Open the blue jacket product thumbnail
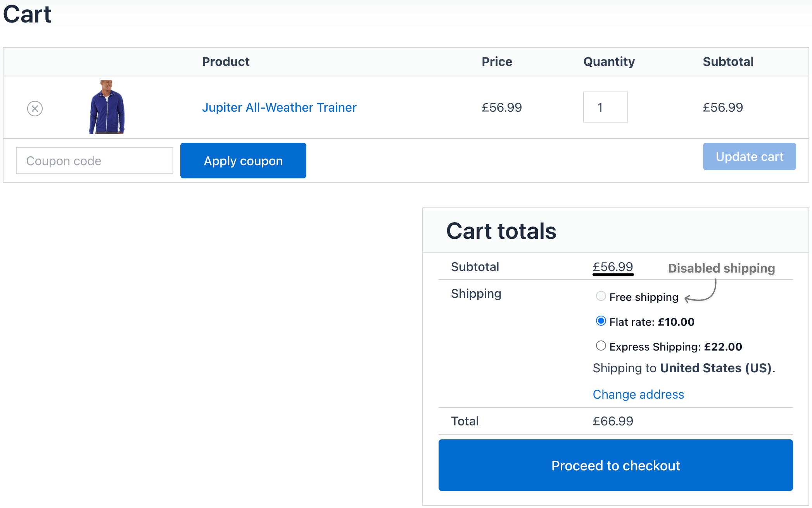812x508 pixels. point(107,107)
